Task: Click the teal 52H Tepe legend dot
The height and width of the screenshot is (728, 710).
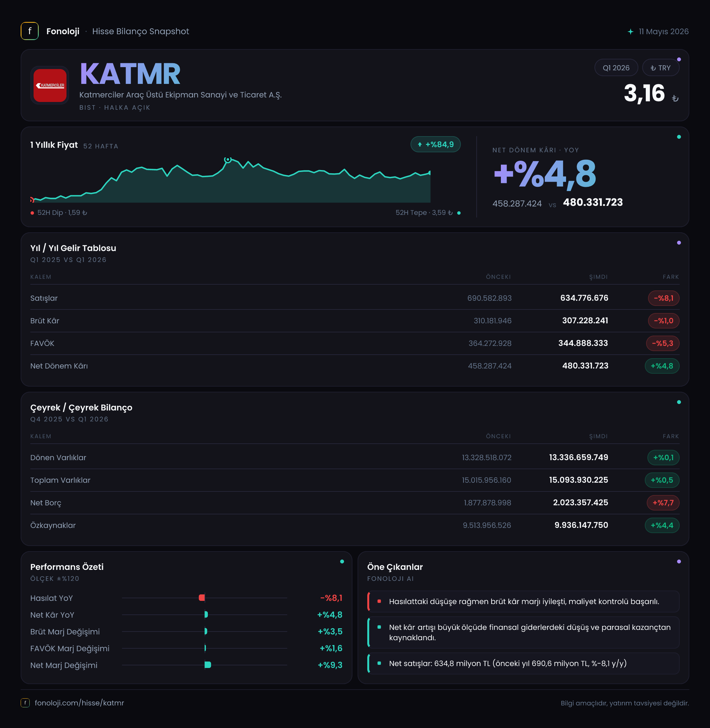Action: (459, 213)
